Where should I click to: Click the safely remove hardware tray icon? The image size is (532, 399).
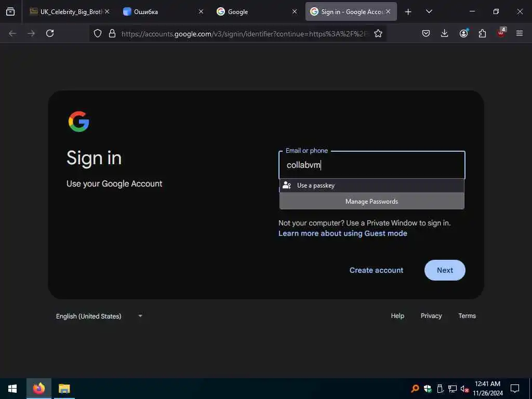(x=440, y=389)
